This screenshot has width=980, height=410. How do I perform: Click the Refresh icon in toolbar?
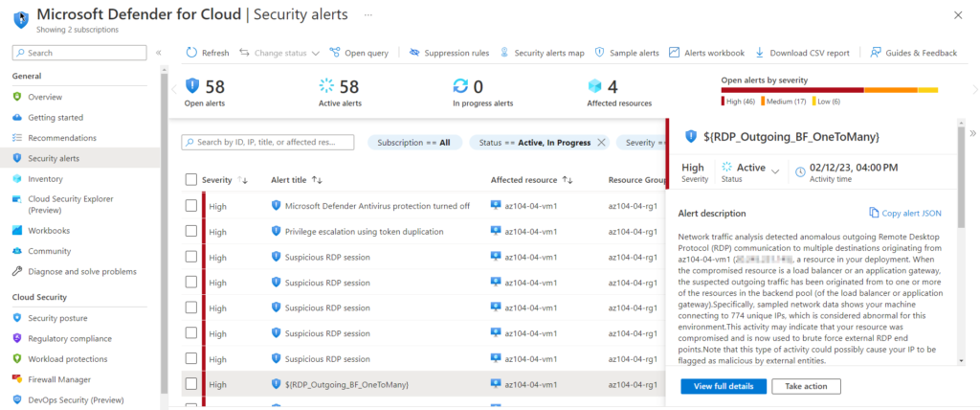point(191,53)
